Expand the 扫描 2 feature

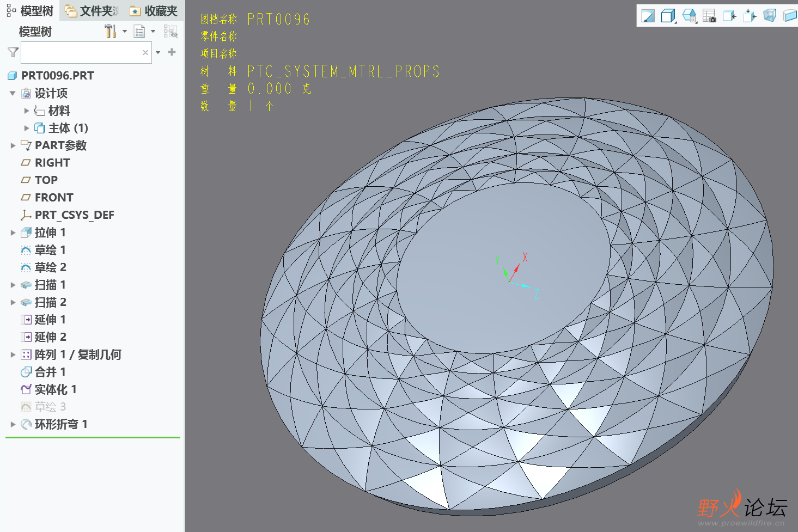click(13, 302)
